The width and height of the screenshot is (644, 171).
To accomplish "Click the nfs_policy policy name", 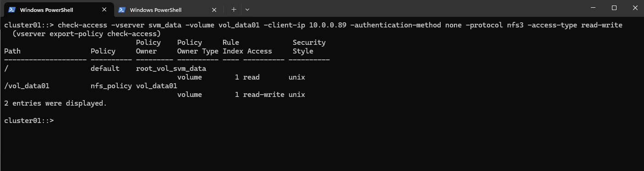I will [x=111, y=86].
